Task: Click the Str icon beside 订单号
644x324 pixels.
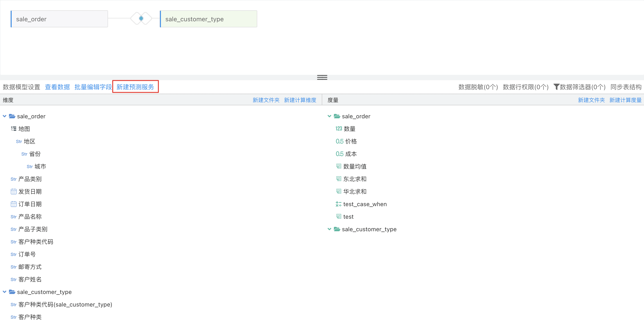Action: coord(13,255)
